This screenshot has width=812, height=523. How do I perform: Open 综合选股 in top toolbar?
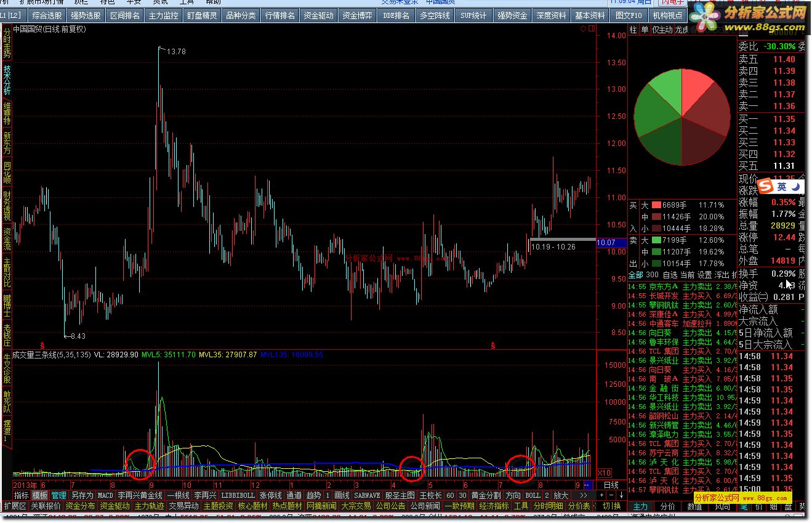click(x=47, y=15)
